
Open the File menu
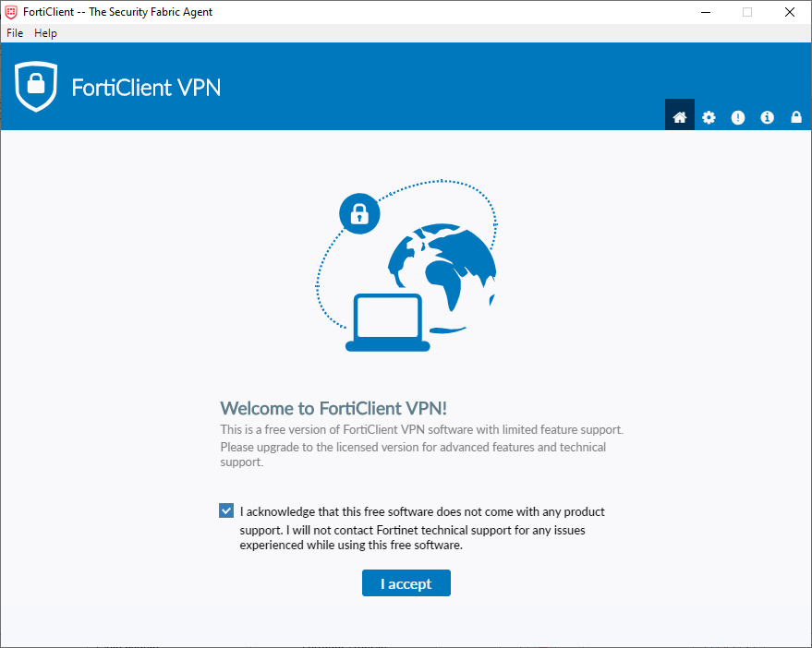[15, 33]
